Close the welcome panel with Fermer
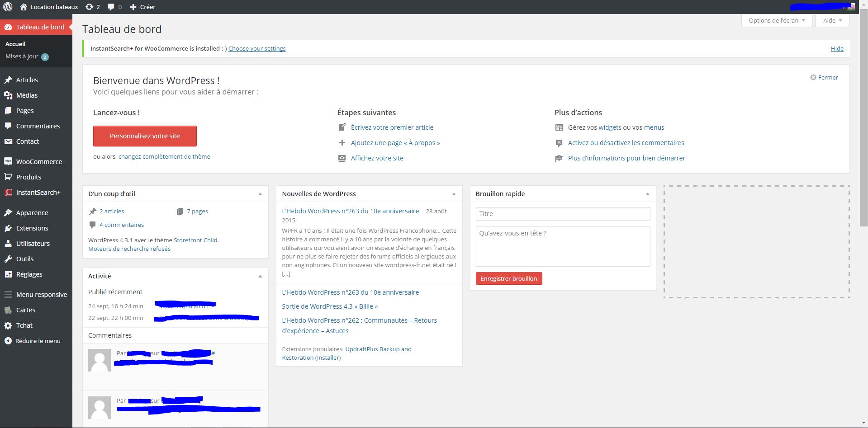 click(824, 78)
